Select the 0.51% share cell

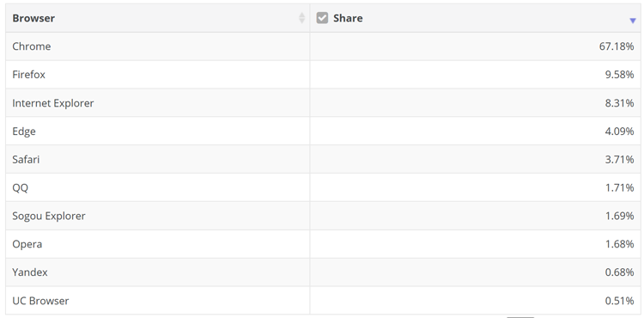pyautogui.click(x=475, y=301)
